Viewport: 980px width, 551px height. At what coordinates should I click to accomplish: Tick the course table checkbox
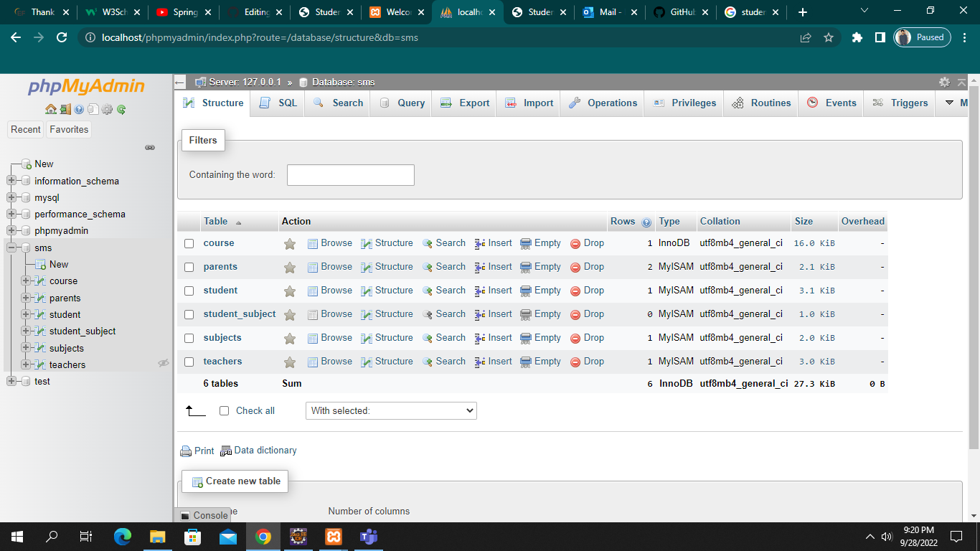pyautogui.click(x=189, y=243)
